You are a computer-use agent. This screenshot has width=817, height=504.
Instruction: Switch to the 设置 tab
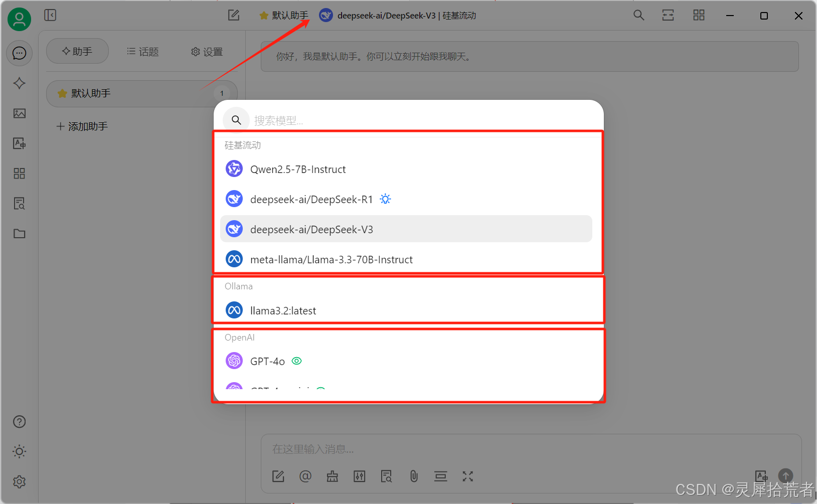[x=207, y=51]
